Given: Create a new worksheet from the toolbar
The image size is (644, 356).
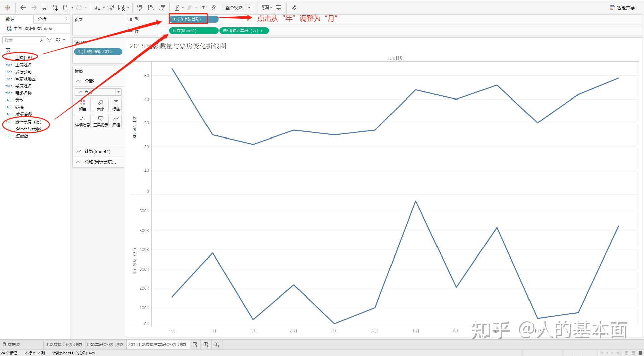Looking at the screenshot, I should [97, 8].
